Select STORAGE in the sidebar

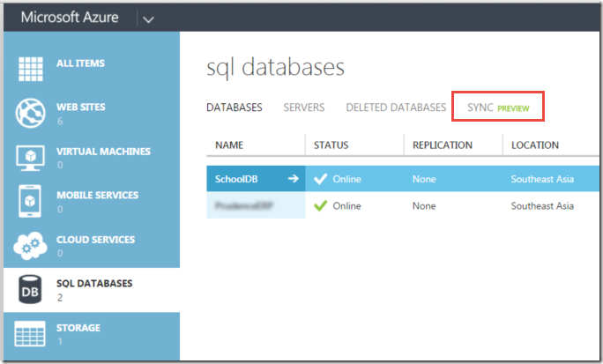(x=78, y=328)
